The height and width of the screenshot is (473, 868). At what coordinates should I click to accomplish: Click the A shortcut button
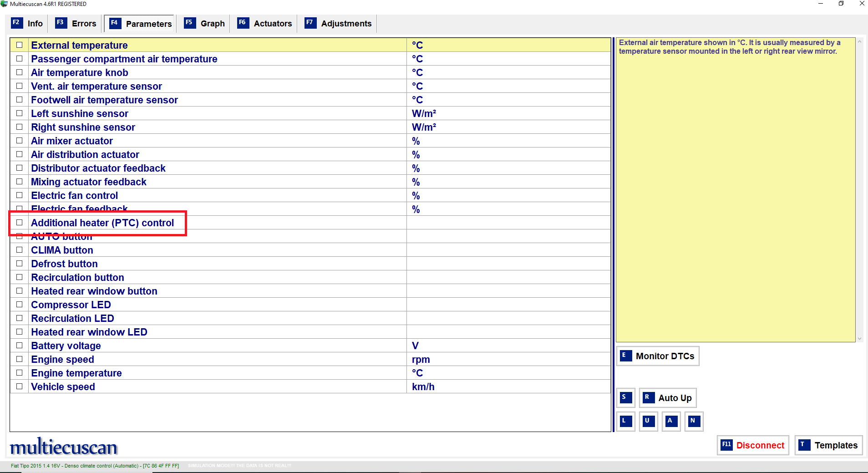671,421
